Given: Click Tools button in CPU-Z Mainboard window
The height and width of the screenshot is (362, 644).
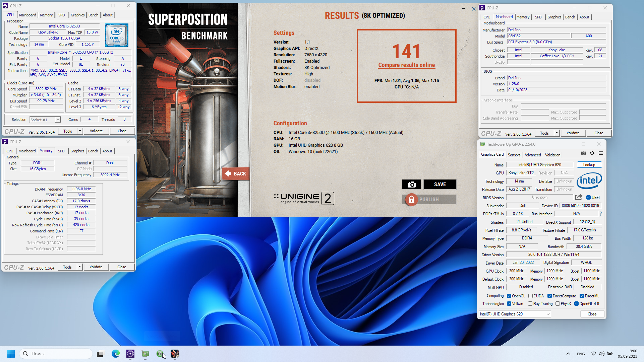Looking at the screenshot, I should click(544, 133).
